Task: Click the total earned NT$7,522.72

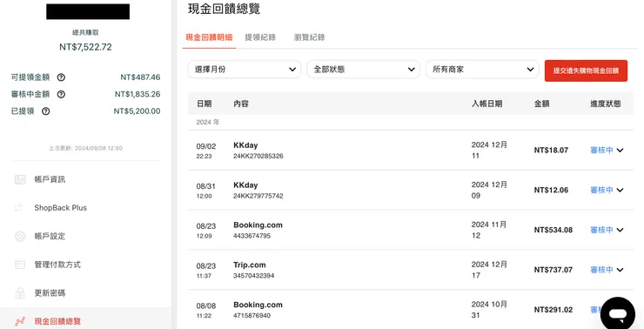Action: click(x=85, y=47)
